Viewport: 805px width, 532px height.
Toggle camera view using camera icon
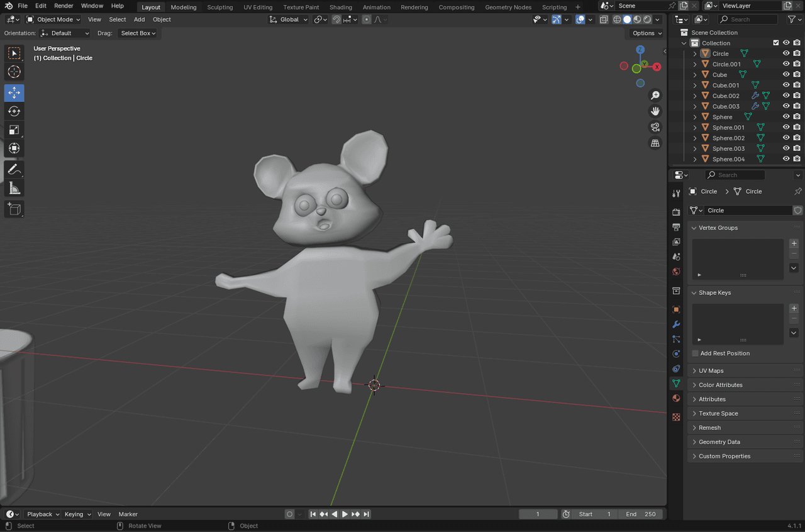(655, 127)
